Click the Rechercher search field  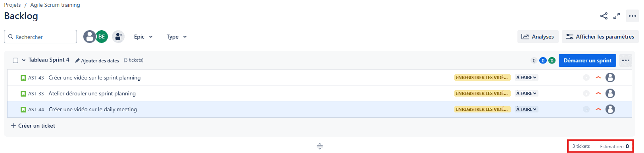pos(40,37)
